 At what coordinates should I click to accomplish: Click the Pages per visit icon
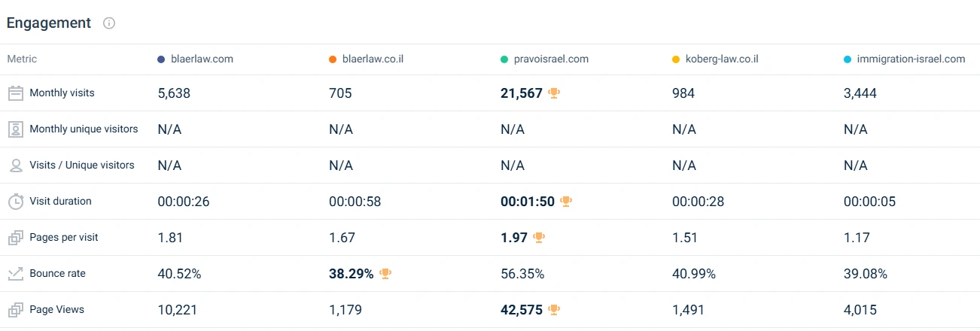point(16,238)
